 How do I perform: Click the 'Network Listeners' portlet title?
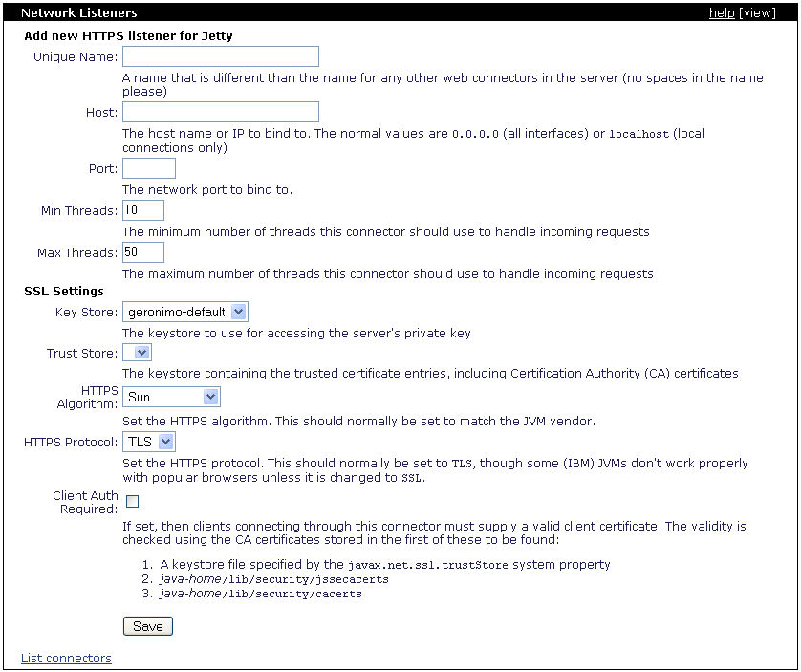tap(79, 12)
